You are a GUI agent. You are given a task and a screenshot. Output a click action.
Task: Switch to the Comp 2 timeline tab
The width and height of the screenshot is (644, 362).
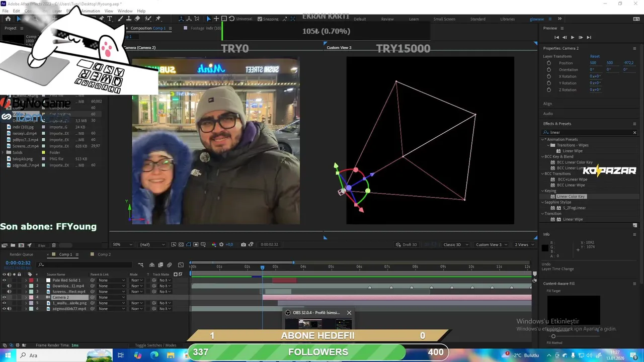pyautogui.click(x=104, y=254)
